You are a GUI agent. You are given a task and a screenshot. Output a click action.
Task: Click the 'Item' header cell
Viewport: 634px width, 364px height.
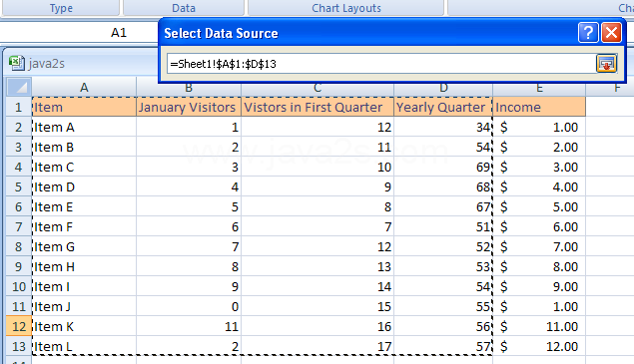point(84,107)
